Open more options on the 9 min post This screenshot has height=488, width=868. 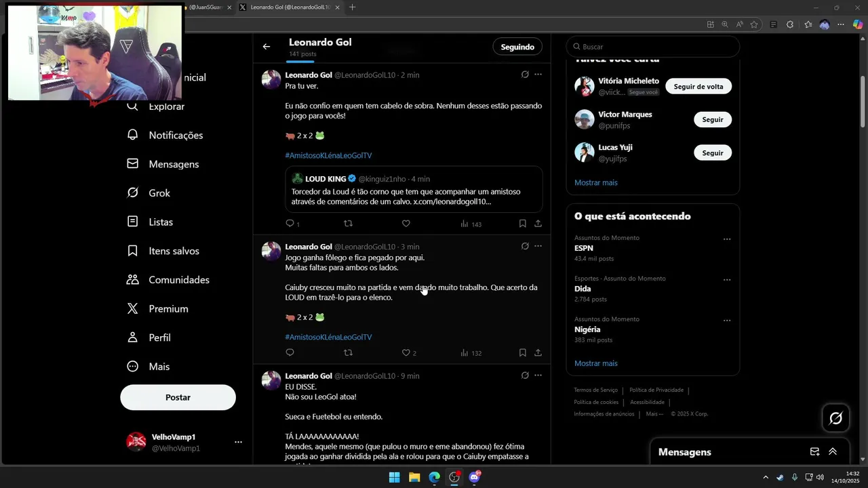538,375
